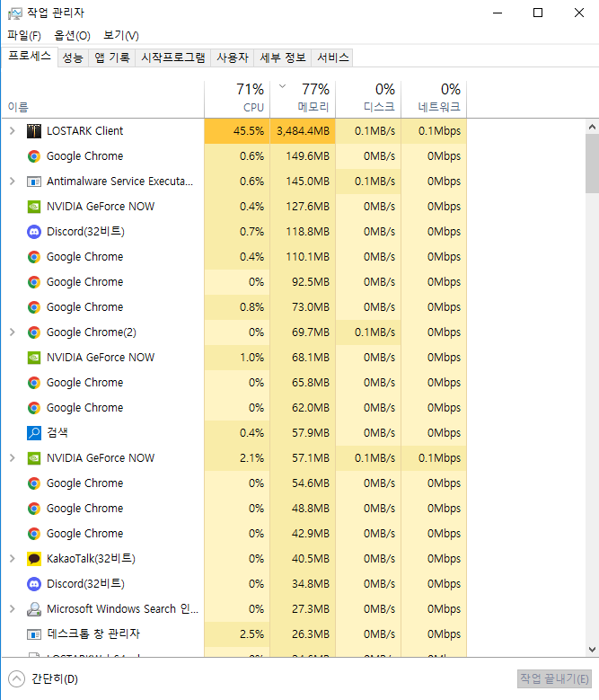599x700 pixels.
Task: Click the Antimalware Service Executable icon
Action: pyautogui.click(x=34, y=182)
